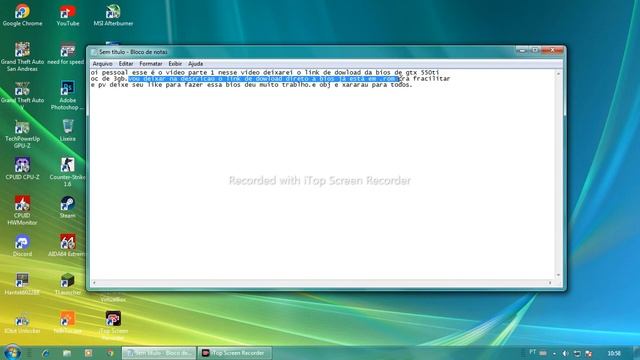Open the need for speed shortcut
Viewport: 640px width, 360px height.
[x=66, y=54]
